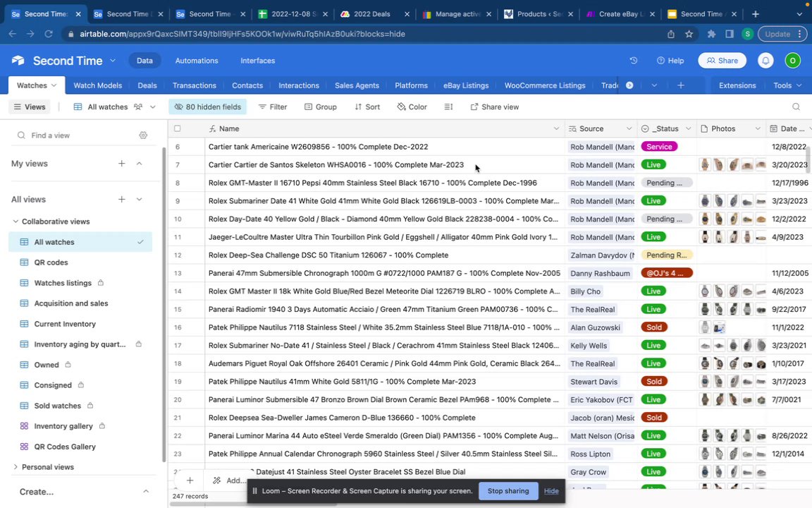Image resolution: width=812 pixels, height=508 pixels.
Task: Click the Share button
Action: 722,61
